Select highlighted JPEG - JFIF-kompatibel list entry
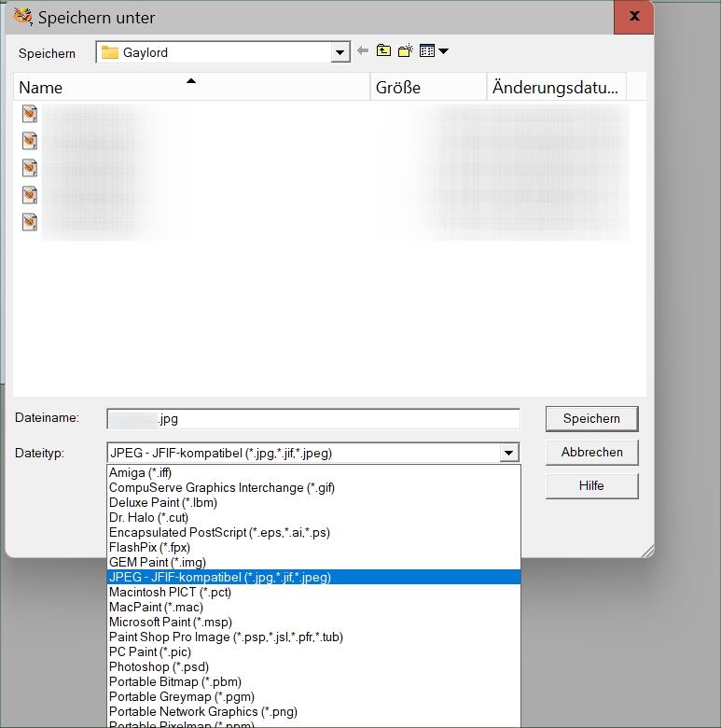The image size is (721, 728). [x=313, y=577]
